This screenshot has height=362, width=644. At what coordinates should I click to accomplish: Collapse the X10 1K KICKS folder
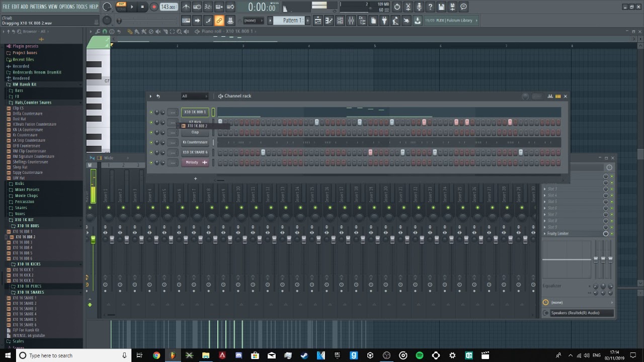(29, 264)
